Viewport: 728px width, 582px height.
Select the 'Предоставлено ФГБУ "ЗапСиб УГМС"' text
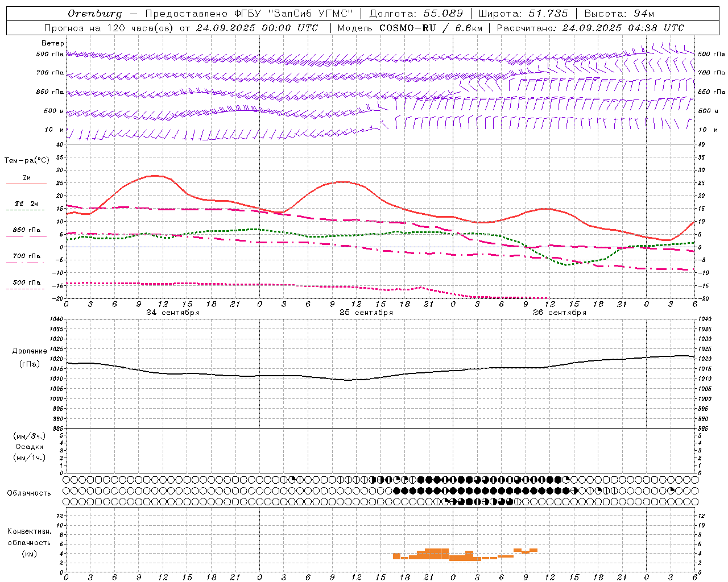[x=249, y=14]
